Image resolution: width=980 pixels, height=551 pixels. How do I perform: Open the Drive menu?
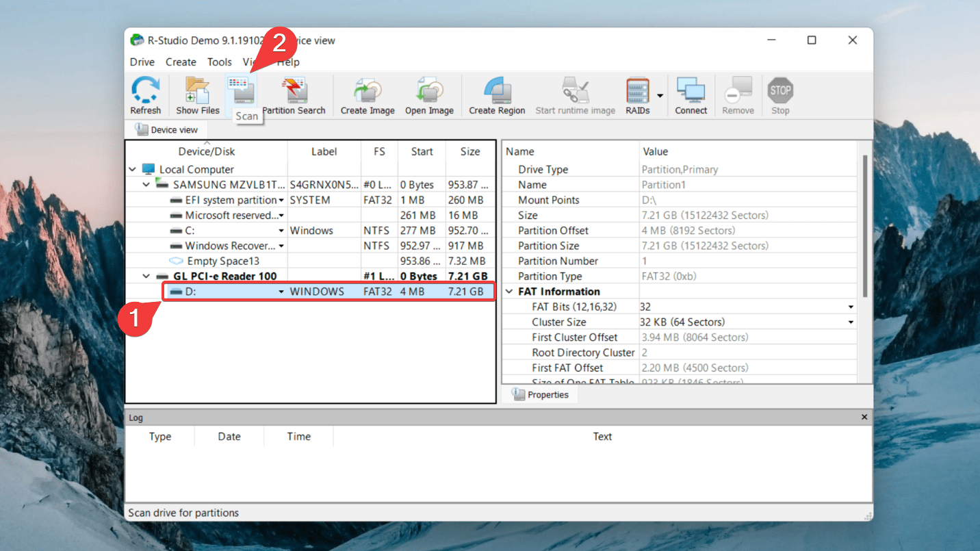pyautogui.click(x=142, y=62)
